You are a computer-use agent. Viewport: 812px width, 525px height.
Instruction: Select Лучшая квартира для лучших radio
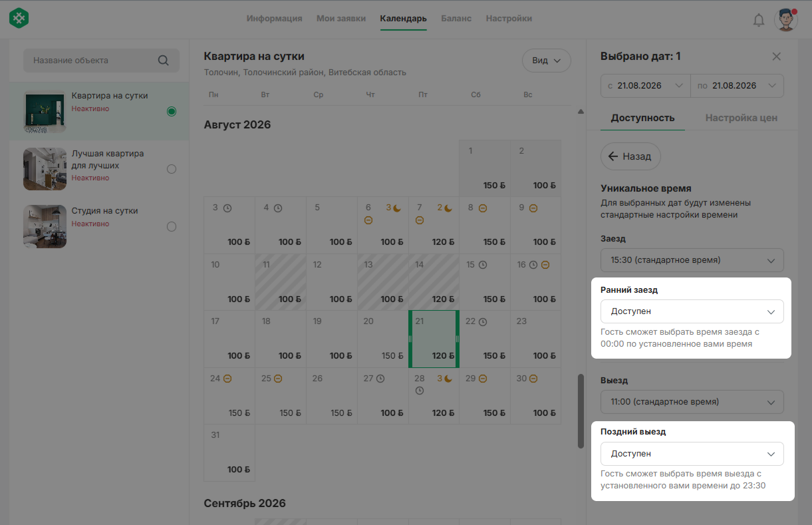172,169
